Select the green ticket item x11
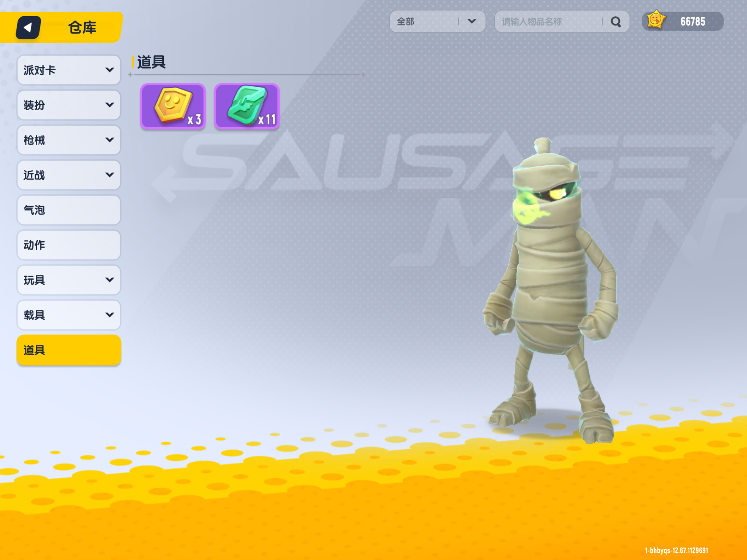Image resolution: width=747 pixels, height=560 pixels. pos(247,106)
